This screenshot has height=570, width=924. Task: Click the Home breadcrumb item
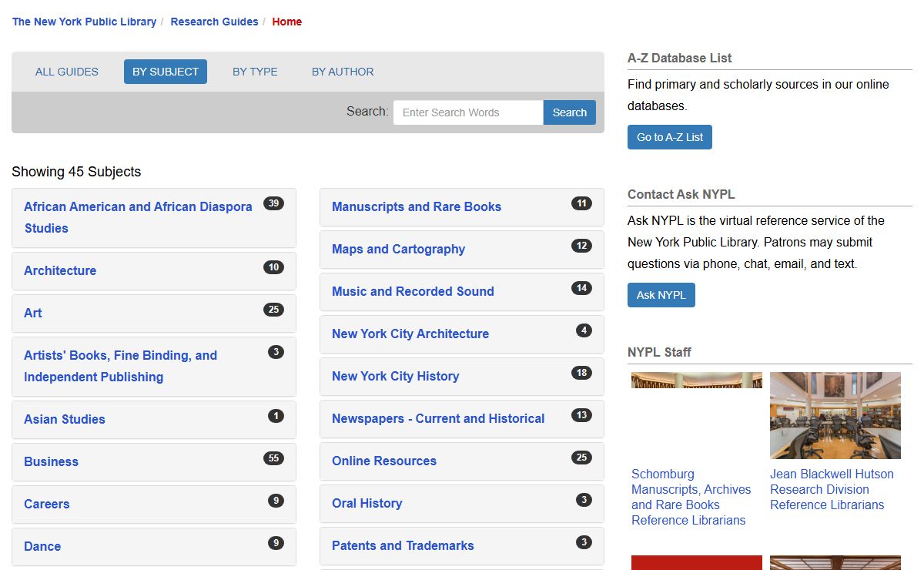click(x=286, y=22)
